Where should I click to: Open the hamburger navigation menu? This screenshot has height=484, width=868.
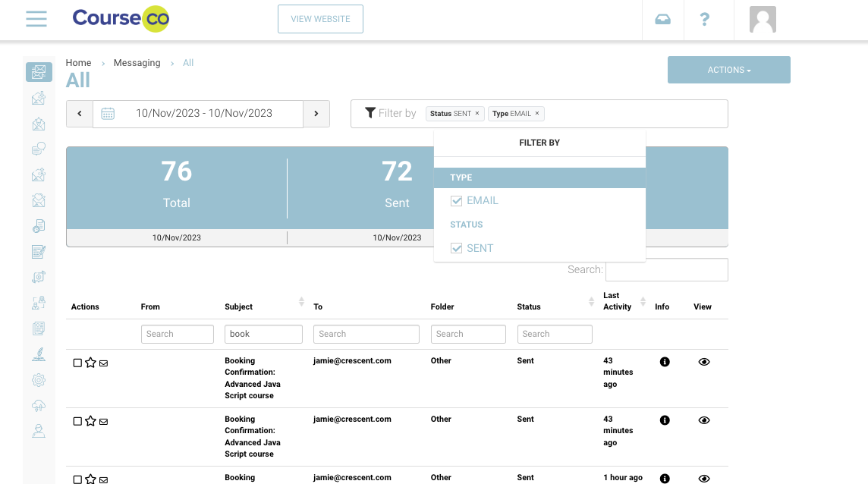[36, 19]
